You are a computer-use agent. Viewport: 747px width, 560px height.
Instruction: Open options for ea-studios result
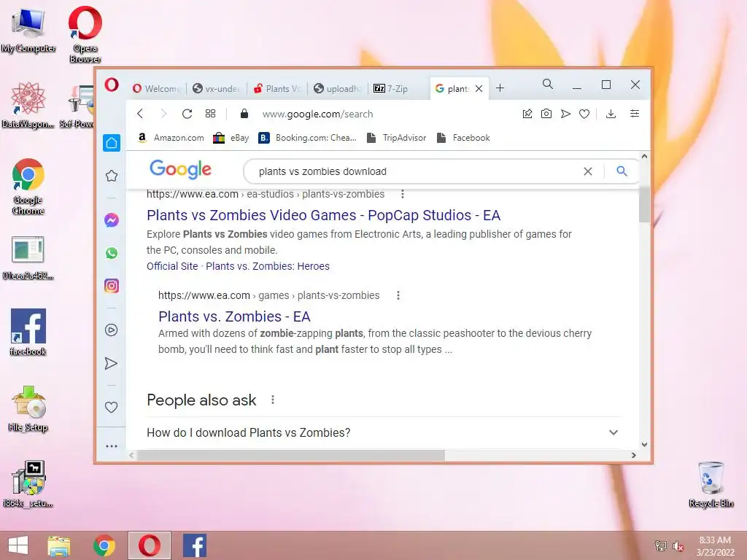point(403,194)
